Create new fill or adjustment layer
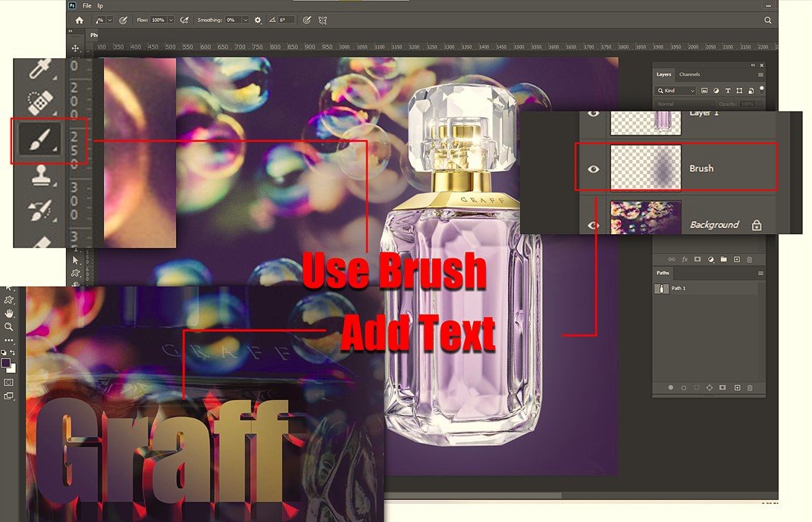Image resolution: width=812 pixels, height=522 pixels. click(x=710, y=259)
